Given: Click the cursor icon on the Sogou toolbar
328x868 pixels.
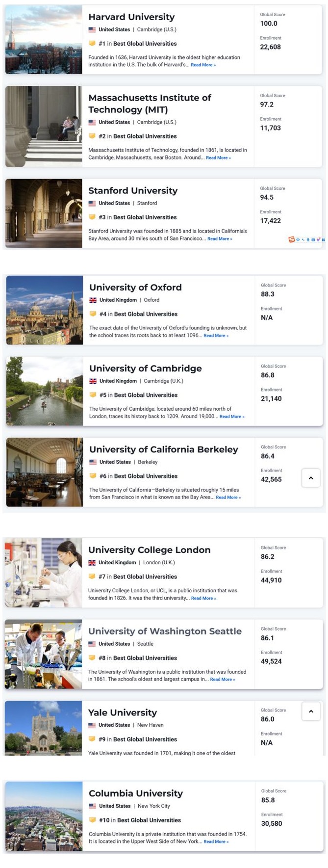Looking at the screenshot, I should (x=303, y=239).
